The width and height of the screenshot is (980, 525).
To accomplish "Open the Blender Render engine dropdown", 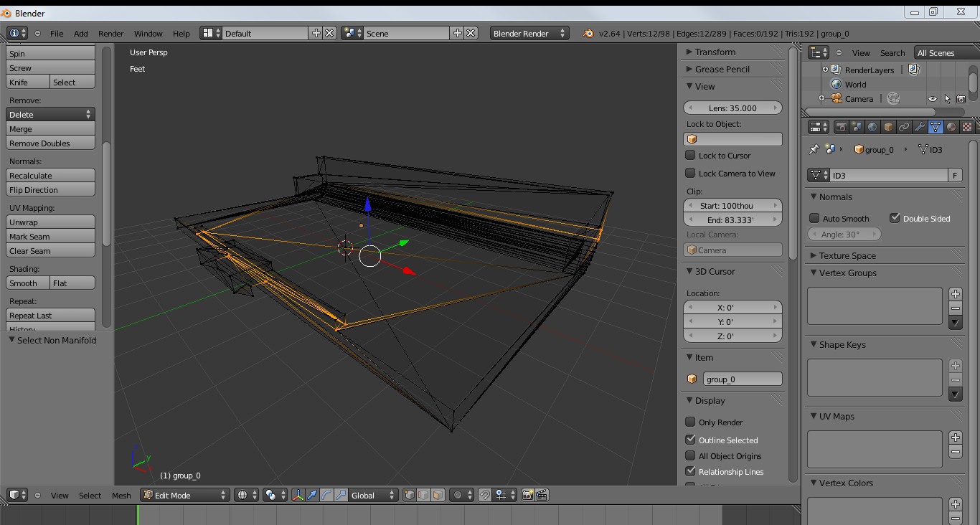I will tap(529, 33).
